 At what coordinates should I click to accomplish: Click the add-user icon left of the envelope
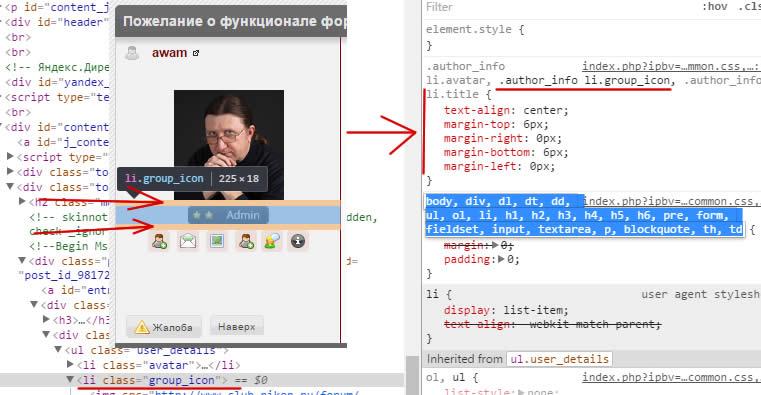pos(159,241)
